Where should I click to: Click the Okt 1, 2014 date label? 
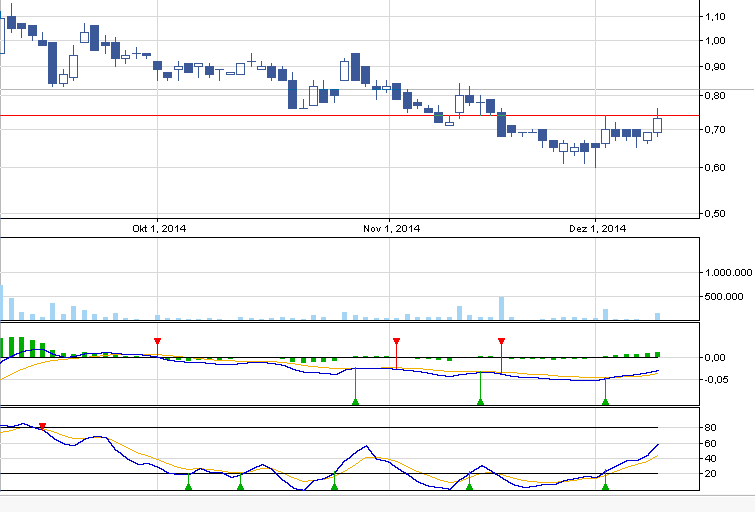(159, 229)
